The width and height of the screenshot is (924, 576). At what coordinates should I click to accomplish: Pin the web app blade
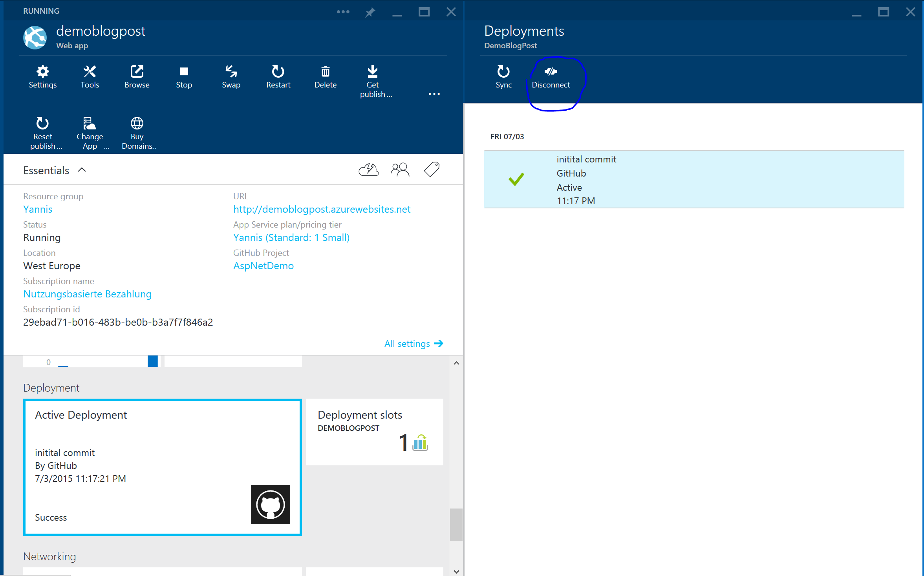[370, 12]
